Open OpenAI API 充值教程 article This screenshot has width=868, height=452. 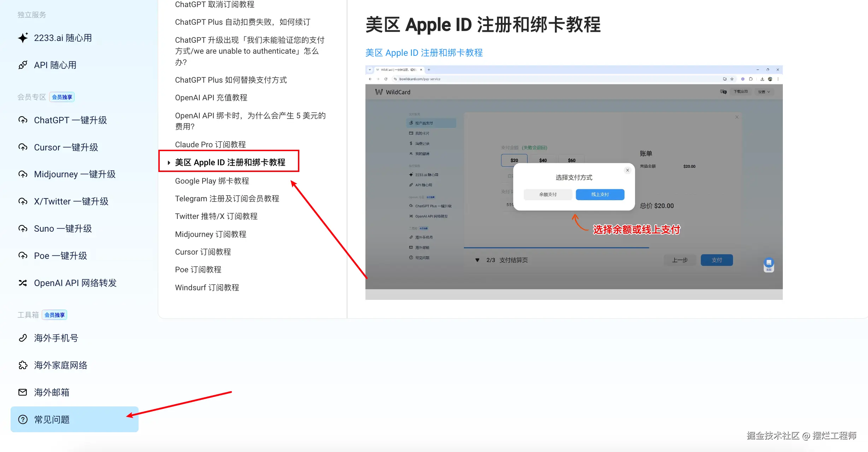211,98
